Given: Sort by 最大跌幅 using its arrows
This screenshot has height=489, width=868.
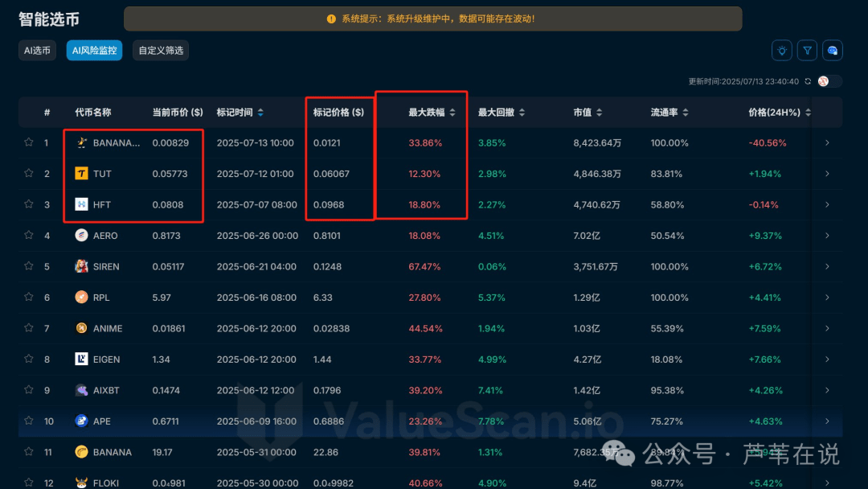Looking at the screenshot, I should click(452, 112).
